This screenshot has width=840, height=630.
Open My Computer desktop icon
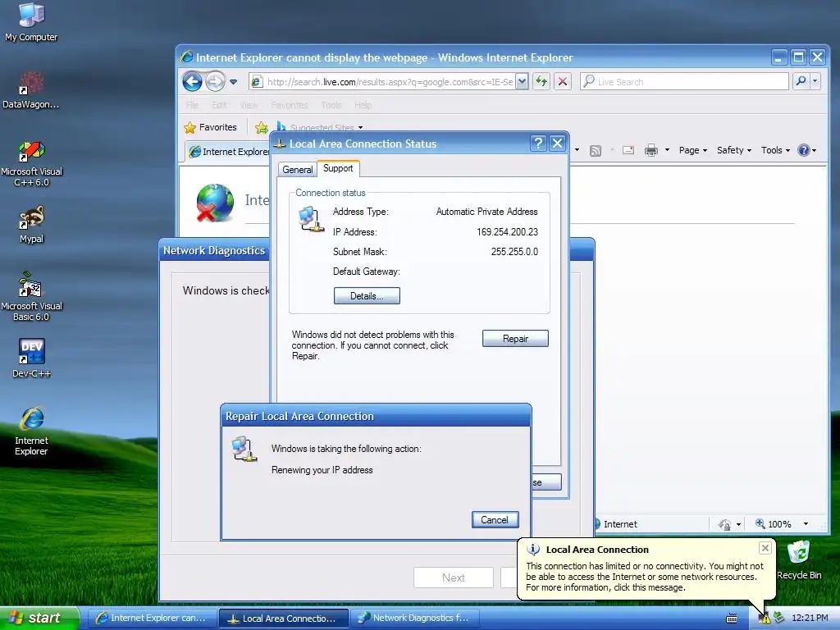tap(31, 21)
